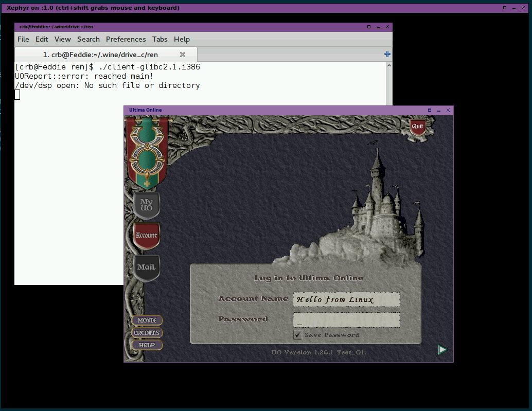Close the Xephyr window
The image size is (532, 411).
pyautogui.click(x=524, y=8)
